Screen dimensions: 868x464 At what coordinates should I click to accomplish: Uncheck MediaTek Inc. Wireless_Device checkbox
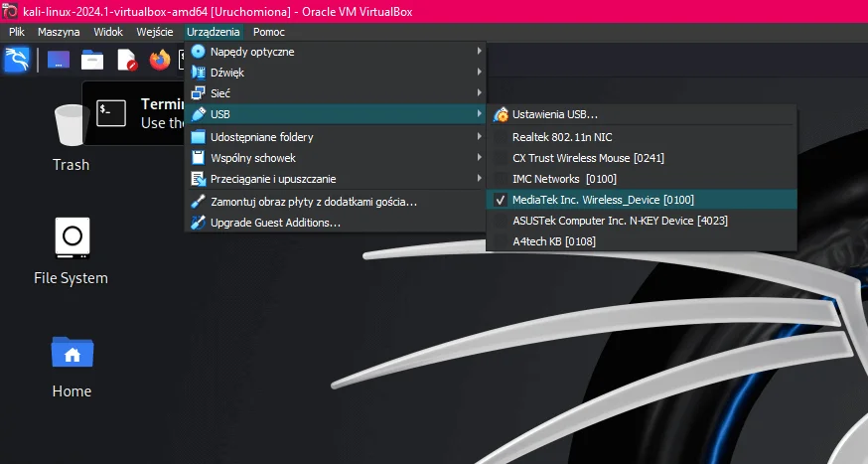501,200
